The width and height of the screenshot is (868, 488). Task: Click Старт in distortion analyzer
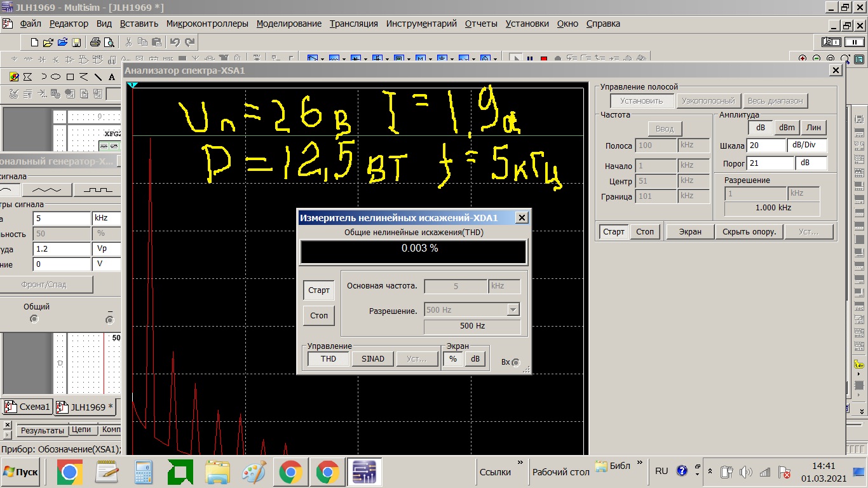pos(319,290)
